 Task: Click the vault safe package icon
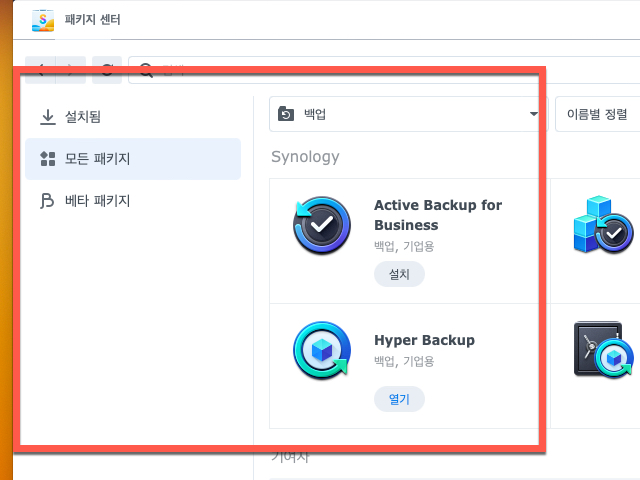click(x=603, y=350)
